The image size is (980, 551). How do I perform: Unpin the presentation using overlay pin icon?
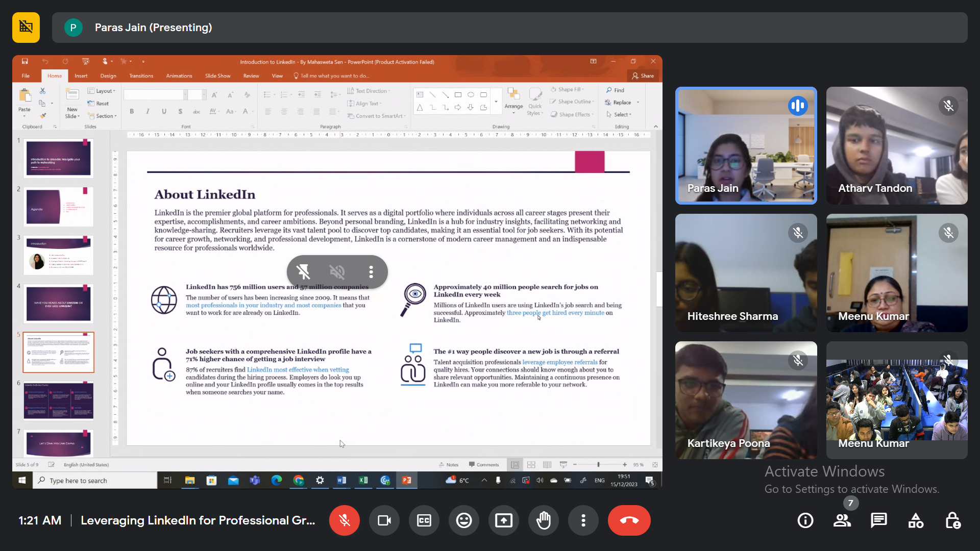(x=304, y=272)
